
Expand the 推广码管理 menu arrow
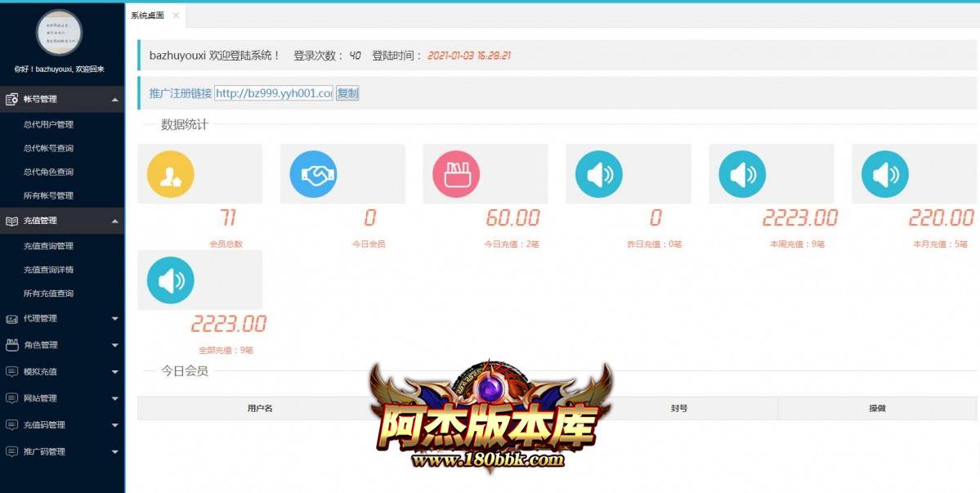[x=114, y=451]
